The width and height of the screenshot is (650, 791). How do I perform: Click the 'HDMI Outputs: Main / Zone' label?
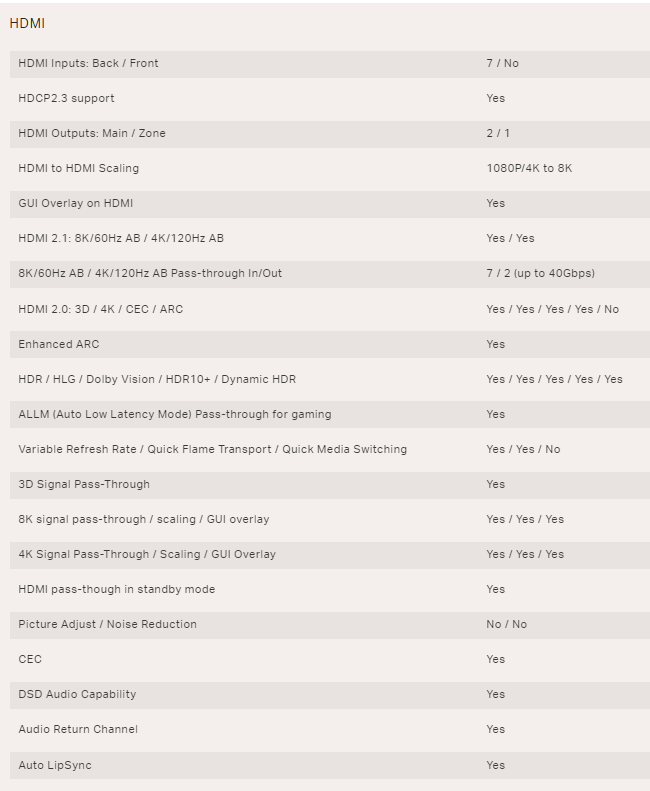pos(92,133)
